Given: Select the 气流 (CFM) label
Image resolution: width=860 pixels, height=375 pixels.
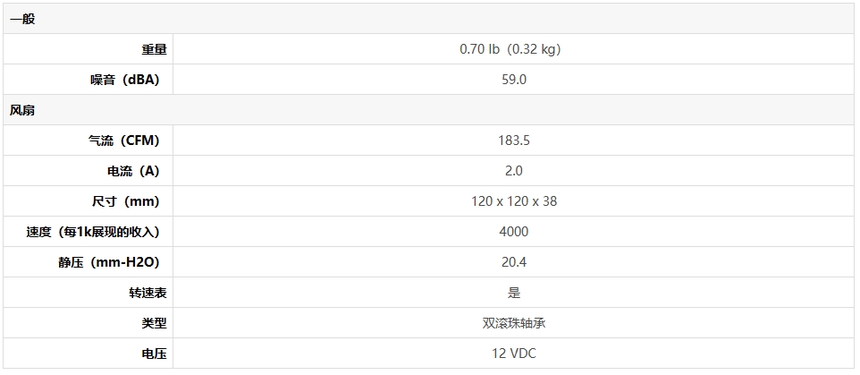Looking at the screenshot, I should click(124, 140).
